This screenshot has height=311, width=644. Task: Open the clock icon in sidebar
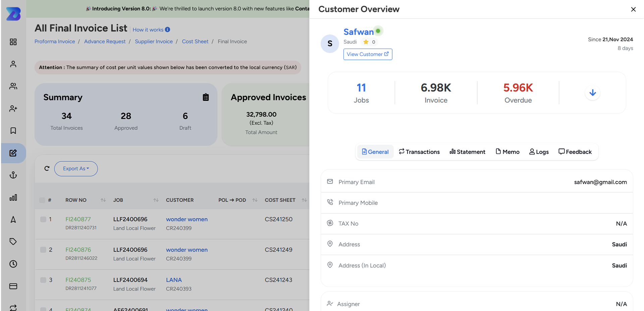[x=13, y=264]
